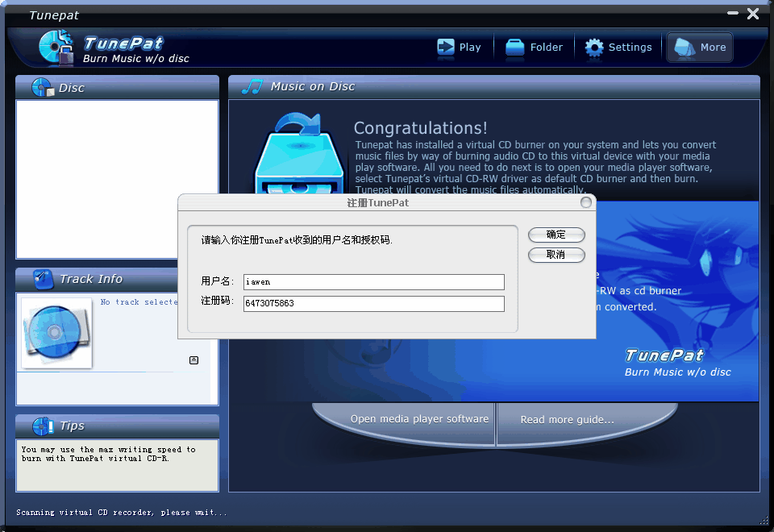Click the Play icon in top toolbar
774x532 pixels.
click(x=446, y=48)
